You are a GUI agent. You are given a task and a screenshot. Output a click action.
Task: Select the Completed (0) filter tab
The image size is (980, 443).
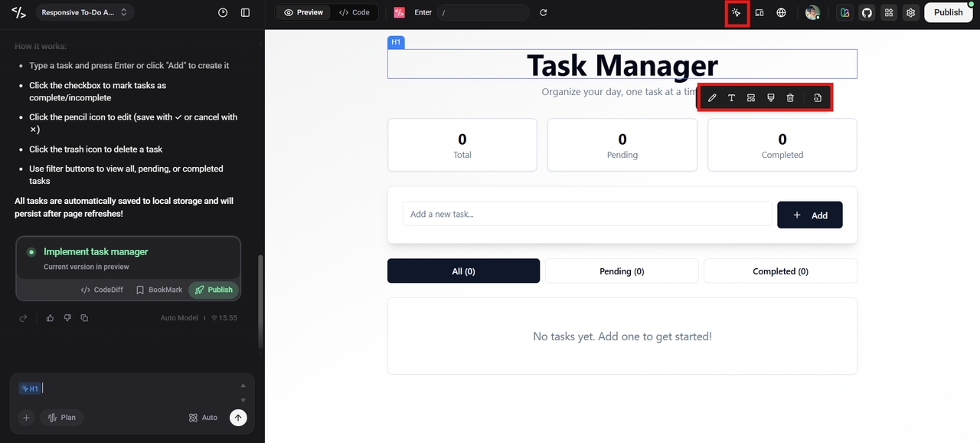click(780, 271)
